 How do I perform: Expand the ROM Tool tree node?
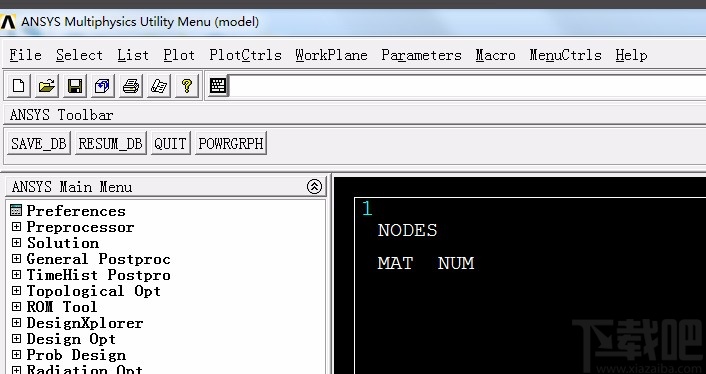[16, 306]
